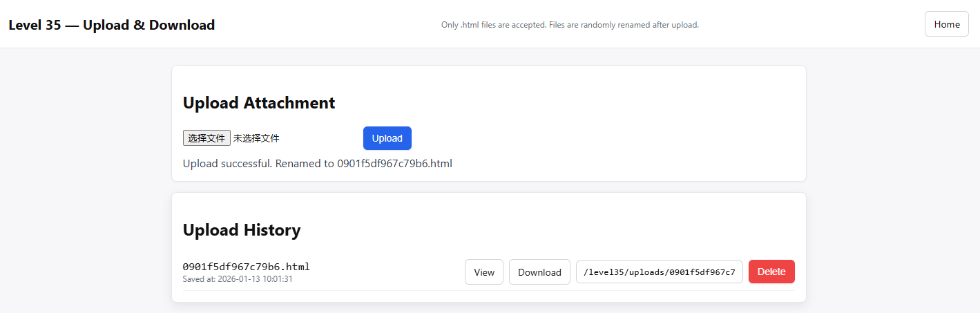Click the "Upload History" heading
This screenshot has width=980, height=313.
pyautogui.click(x=241, y=230)
